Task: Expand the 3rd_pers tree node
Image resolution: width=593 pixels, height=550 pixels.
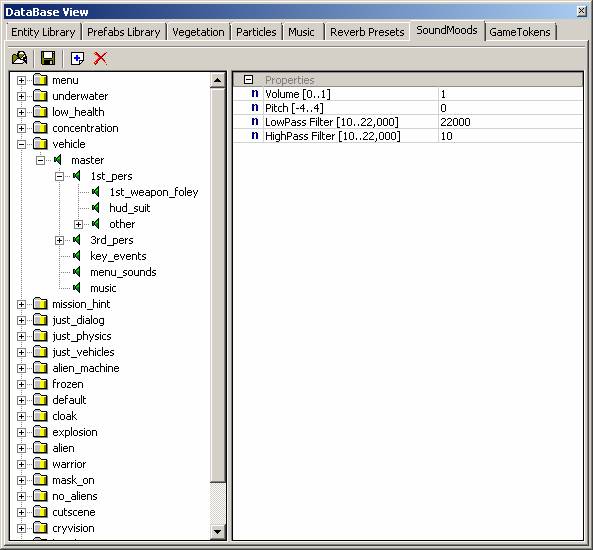Action: [59, 240]
